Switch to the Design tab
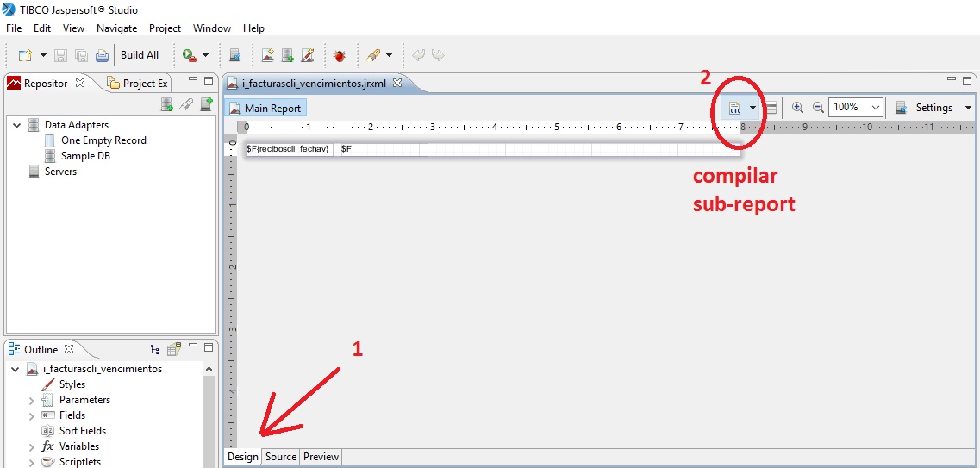The height and width of the screenshot is (468, 980). (x=242, y=457)
